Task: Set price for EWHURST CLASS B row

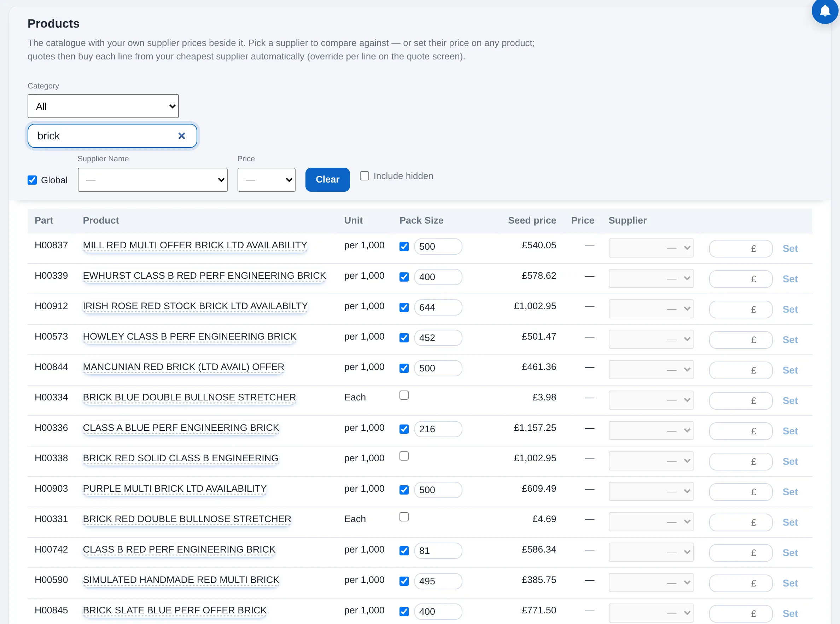Action: (x=790, y=279)
